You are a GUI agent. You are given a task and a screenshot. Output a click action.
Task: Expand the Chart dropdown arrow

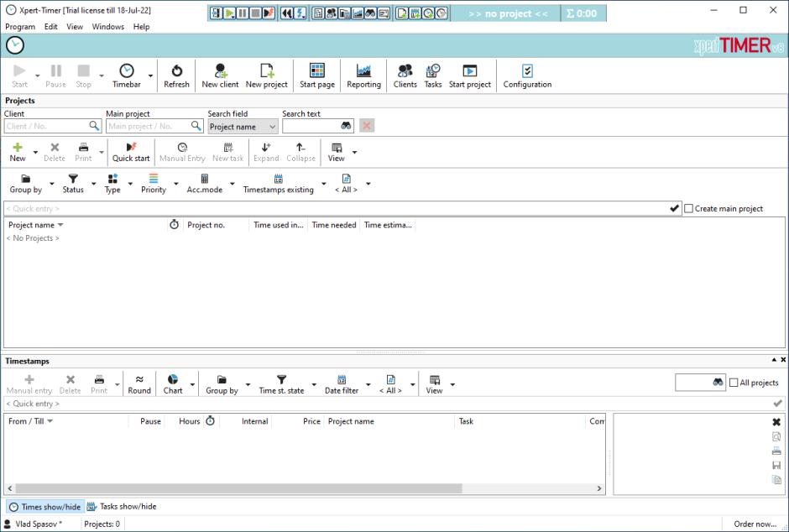click(x=192, y=384)
